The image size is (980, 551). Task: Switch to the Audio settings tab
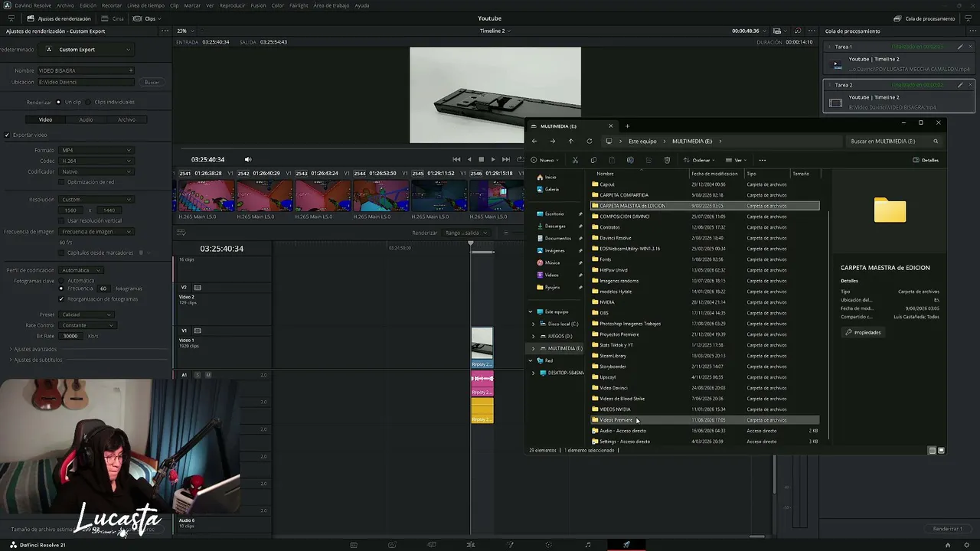pos(86,119)
